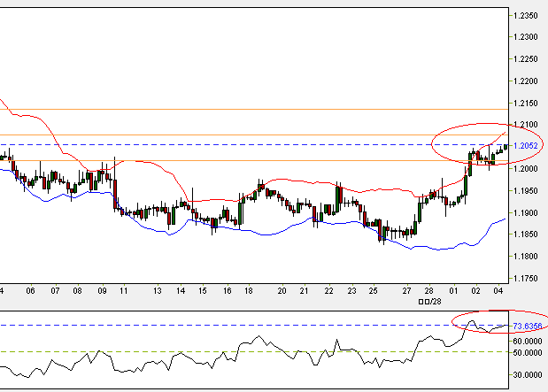
Task: Click the 20 date axis label
Action: (x=282, y=290)
